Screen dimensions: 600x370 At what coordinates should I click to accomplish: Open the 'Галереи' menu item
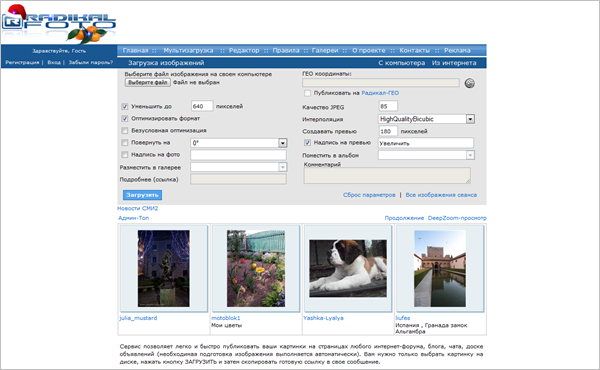coord(325,50)
